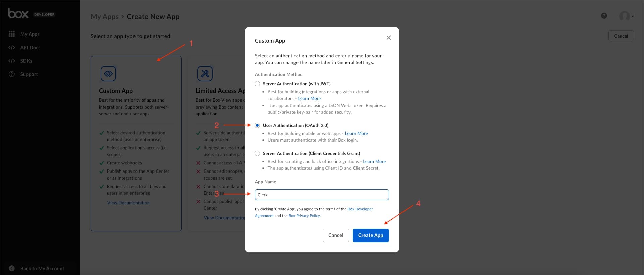Click the App Name label

[265, 182]
